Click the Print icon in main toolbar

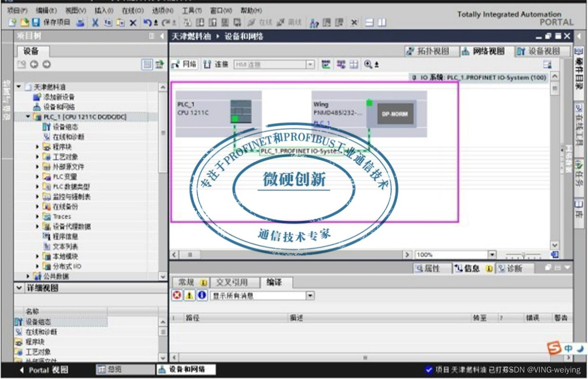pos(81,22)
